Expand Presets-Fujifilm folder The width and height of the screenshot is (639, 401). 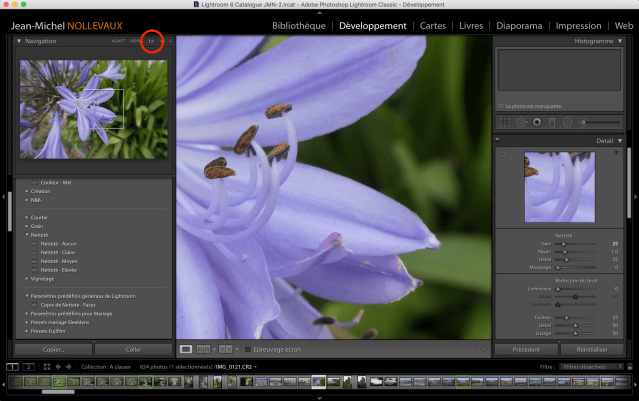pyautogui.click(x=27, y=331)
